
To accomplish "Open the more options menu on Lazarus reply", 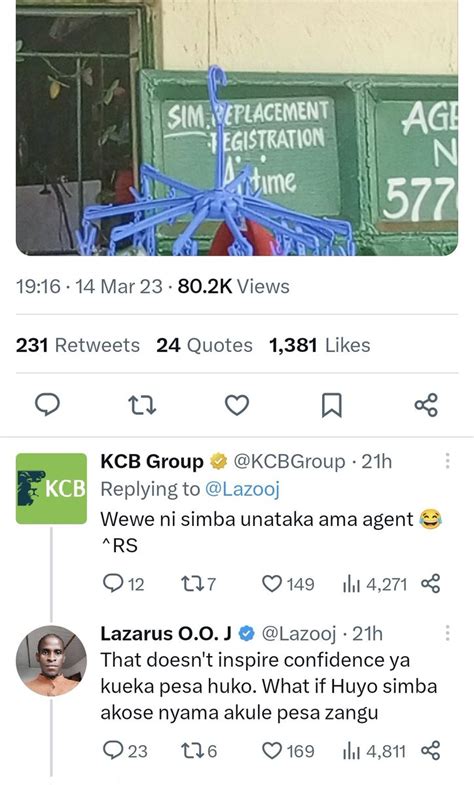I will tap(447, 633).
